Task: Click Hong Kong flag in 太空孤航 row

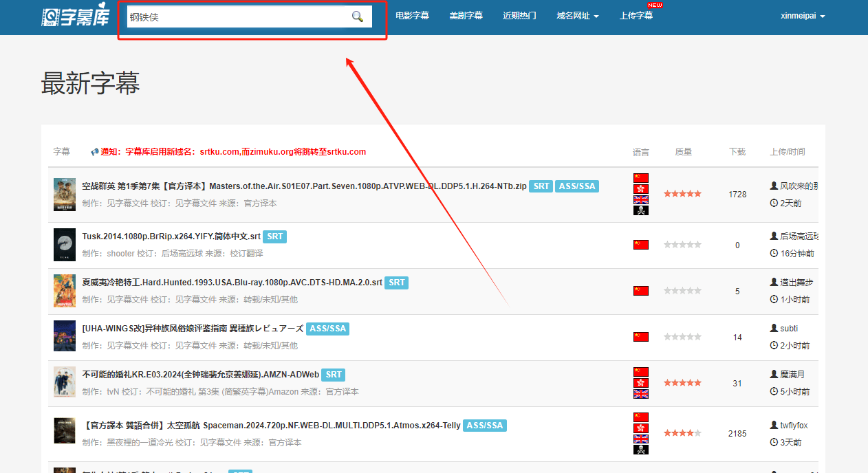Action: (640, 428)
